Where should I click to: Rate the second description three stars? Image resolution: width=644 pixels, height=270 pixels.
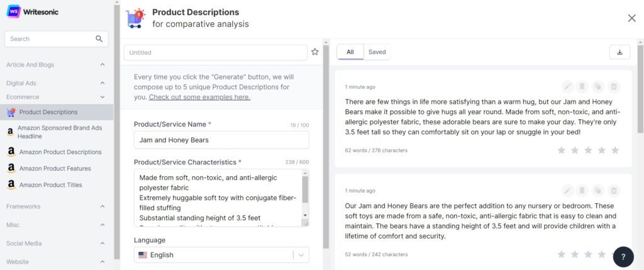tap(588, 254)
